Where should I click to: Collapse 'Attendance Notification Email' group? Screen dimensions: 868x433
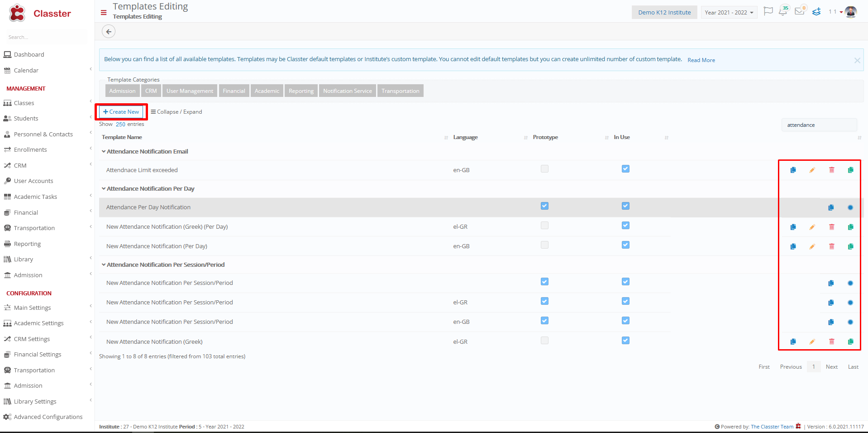pyautogui.click(x=104, y=151)
